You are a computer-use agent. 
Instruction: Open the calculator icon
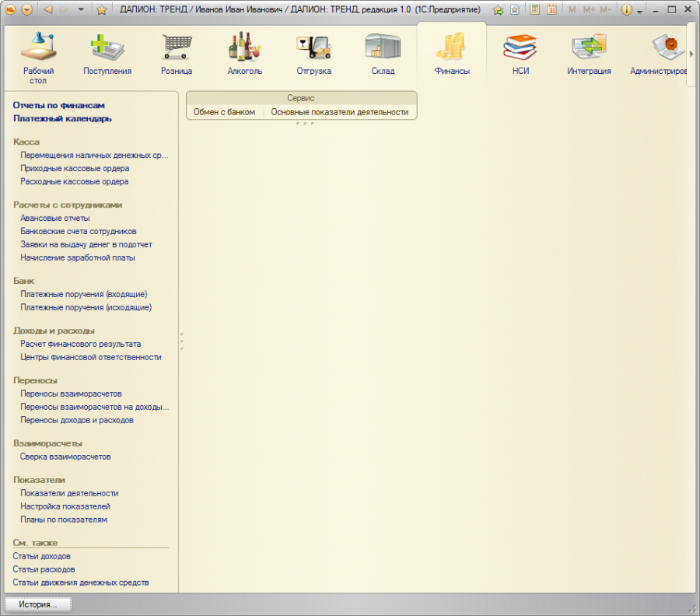tap(535, 9)
